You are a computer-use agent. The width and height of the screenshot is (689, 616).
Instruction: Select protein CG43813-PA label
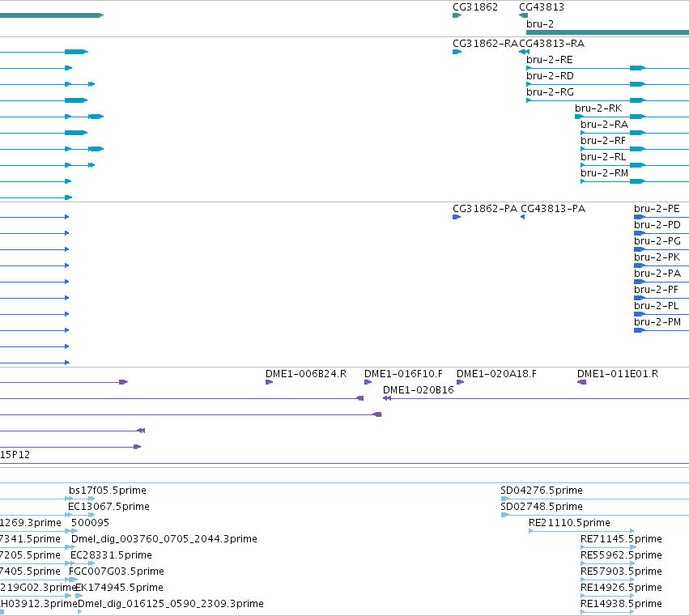point(553,209)
